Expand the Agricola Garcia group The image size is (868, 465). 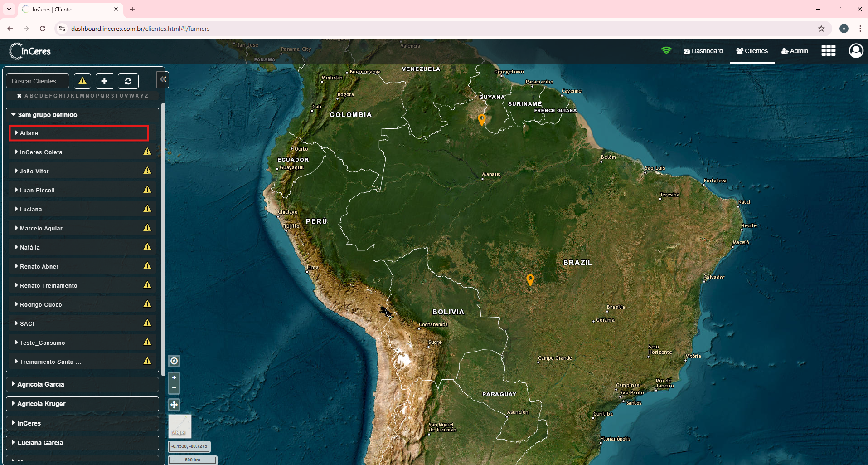pyautogui.click(x=82, y=384)
